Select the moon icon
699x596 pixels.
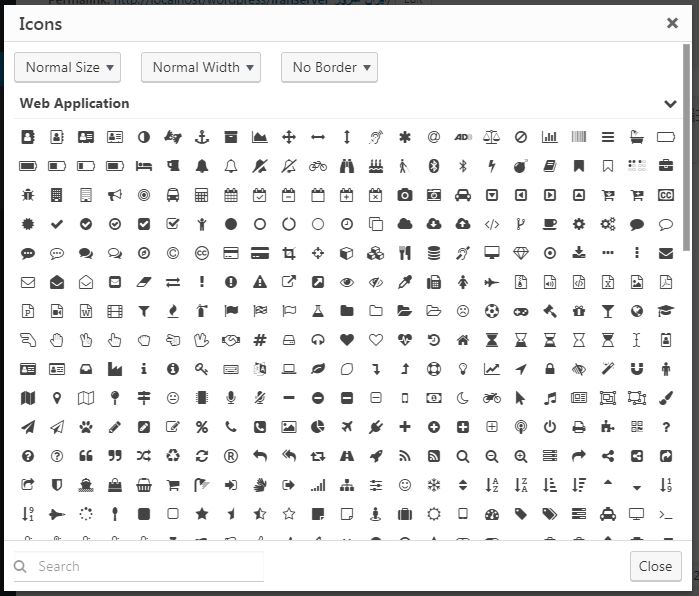pos(463,398)
